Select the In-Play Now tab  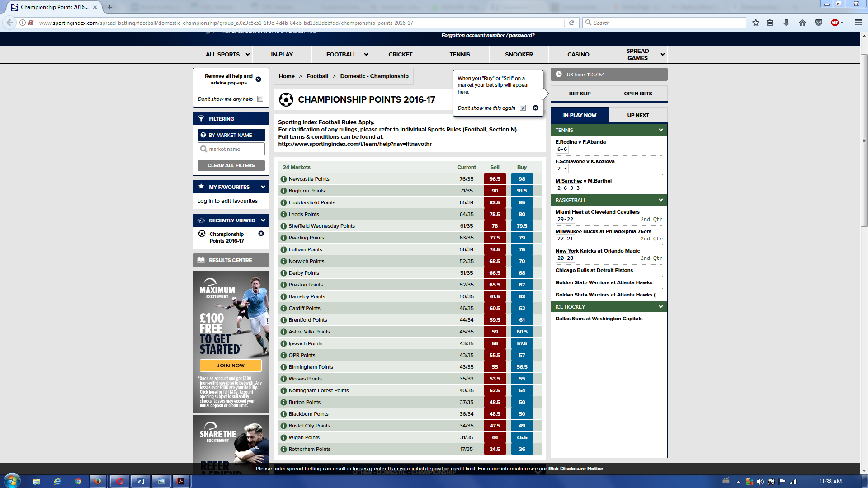coord(580,115)
